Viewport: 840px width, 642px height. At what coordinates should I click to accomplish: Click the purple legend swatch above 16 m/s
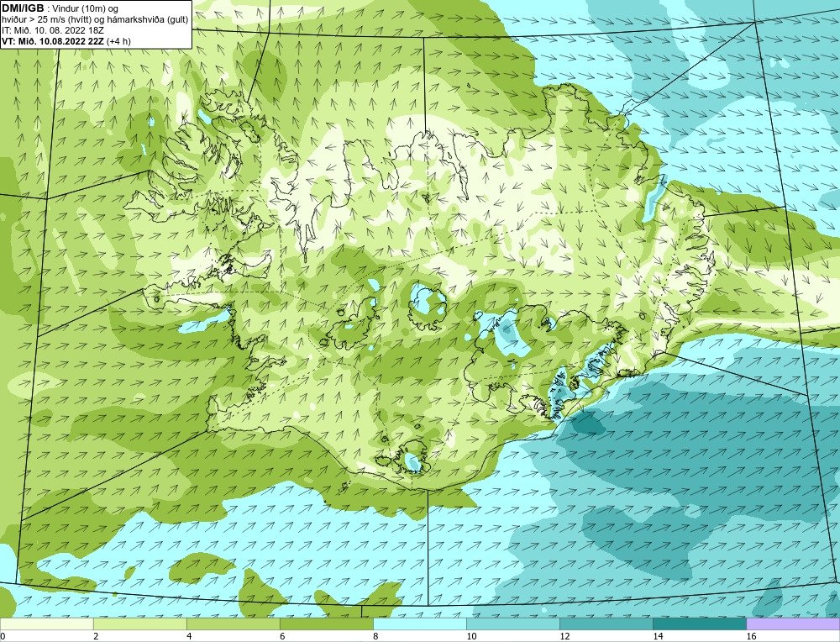[x=793, y=624]
